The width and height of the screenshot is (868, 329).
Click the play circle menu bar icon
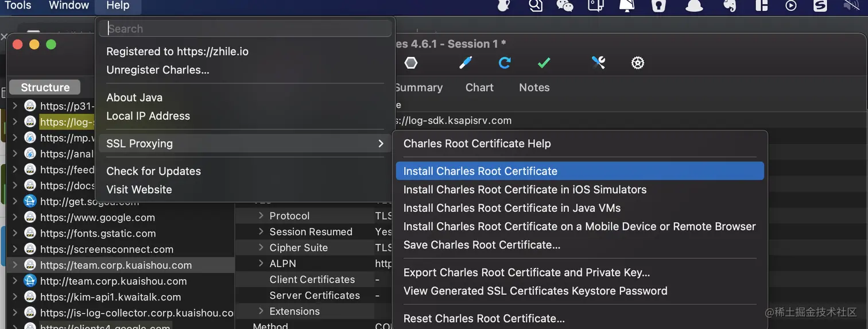tap(791, 6)
